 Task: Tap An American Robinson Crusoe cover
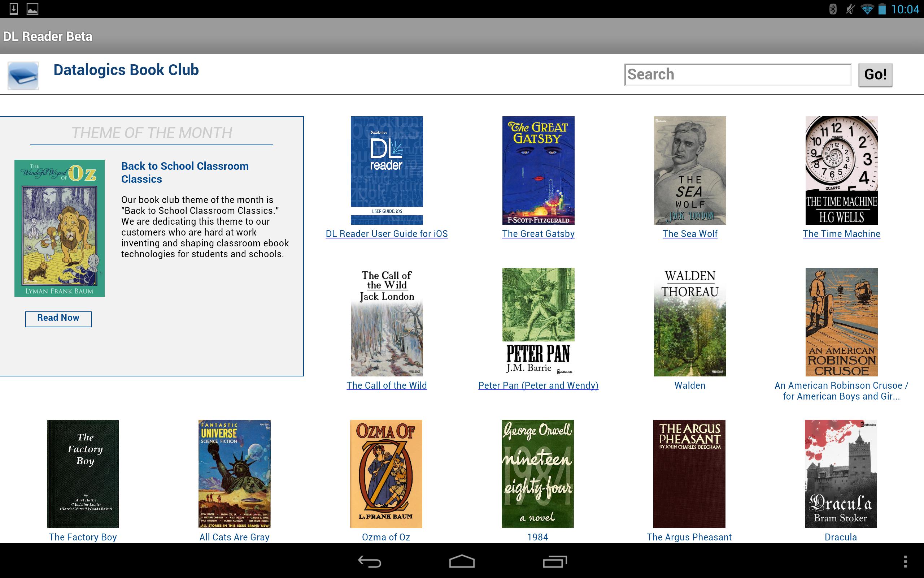842,322
